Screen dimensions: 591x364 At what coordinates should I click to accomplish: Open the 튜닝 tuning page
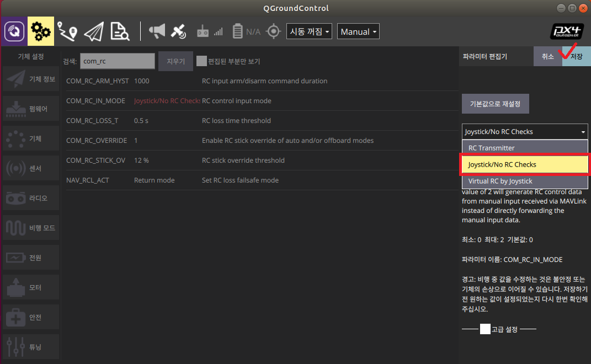(x=31, y=347)
